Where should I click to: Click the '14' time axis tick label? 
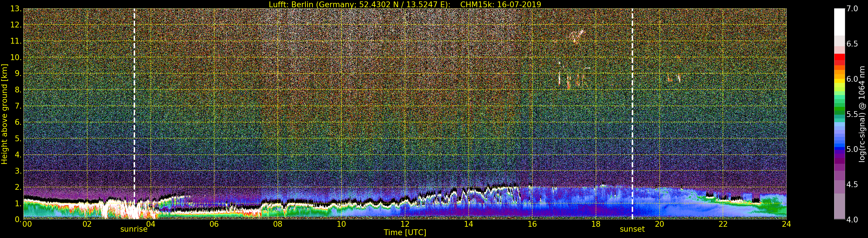[468, 224]
